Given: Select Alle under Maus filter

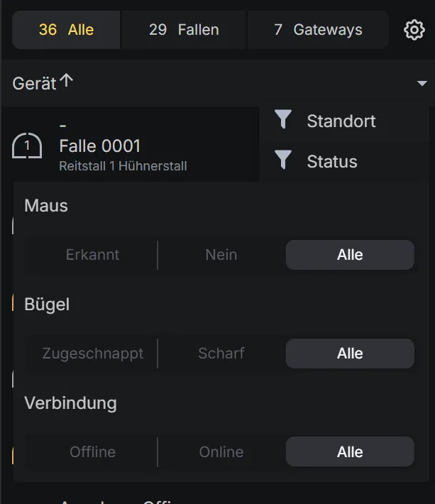Looking at the screenshot, I should (x=350, y=255).
